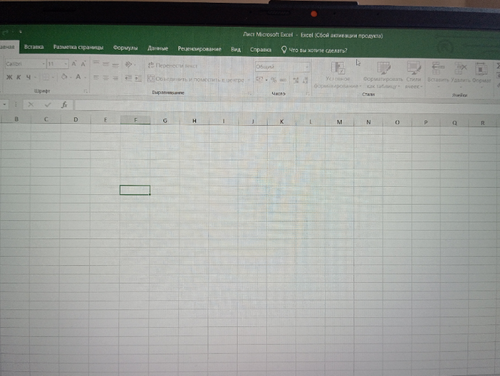Viewport: 500px width, 376px height.
Task: Select column K header
Action: (x=282, y=122)
